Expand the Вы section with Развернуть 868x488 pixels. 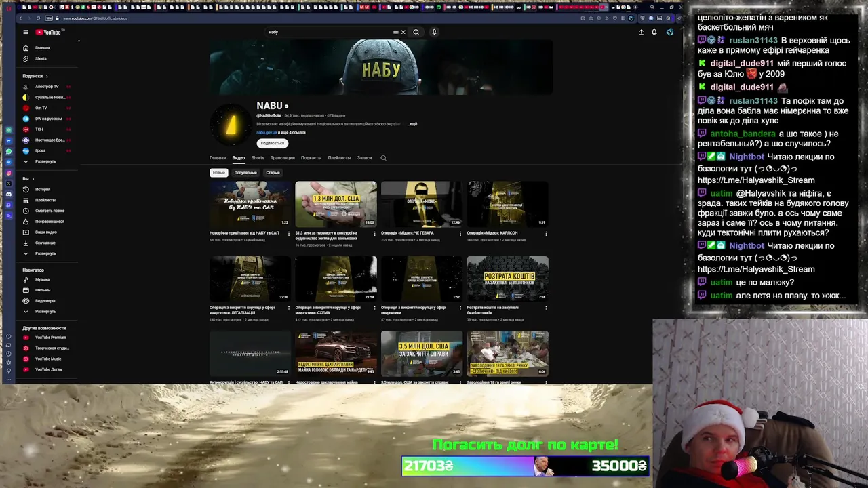(45, 253)
